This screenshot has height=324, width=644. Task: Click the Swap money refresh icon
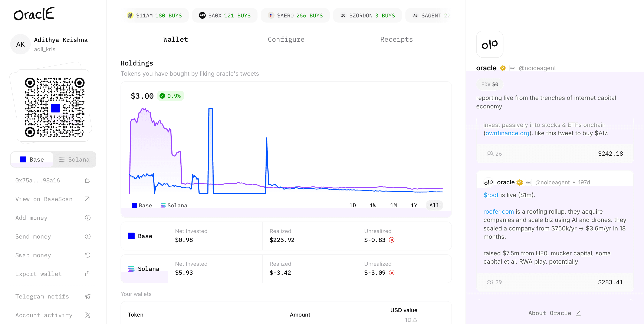point(88,255)
